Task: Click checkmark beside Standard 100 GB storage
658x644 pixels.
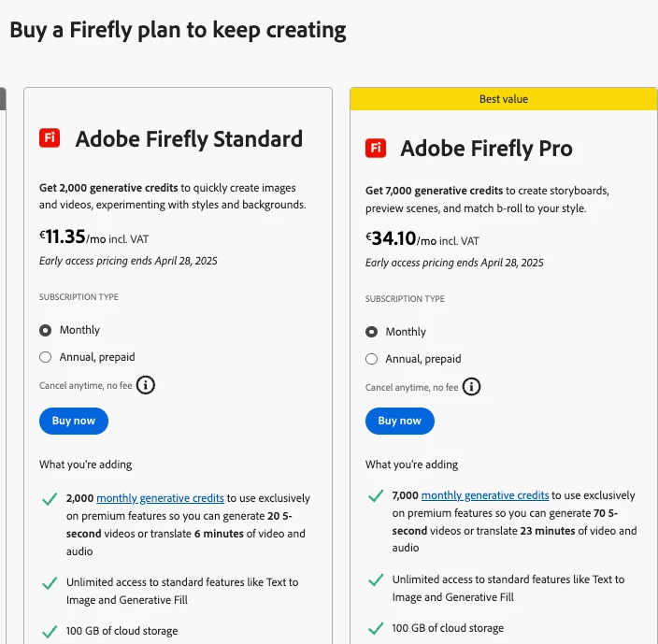Action: 50,630
